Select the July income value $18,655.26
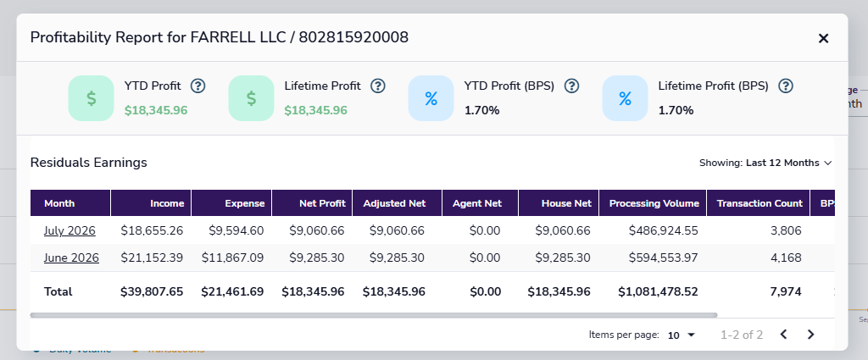The height and width of the screenshot is (360, 868). pyautogui.click(x=152, y=231)
